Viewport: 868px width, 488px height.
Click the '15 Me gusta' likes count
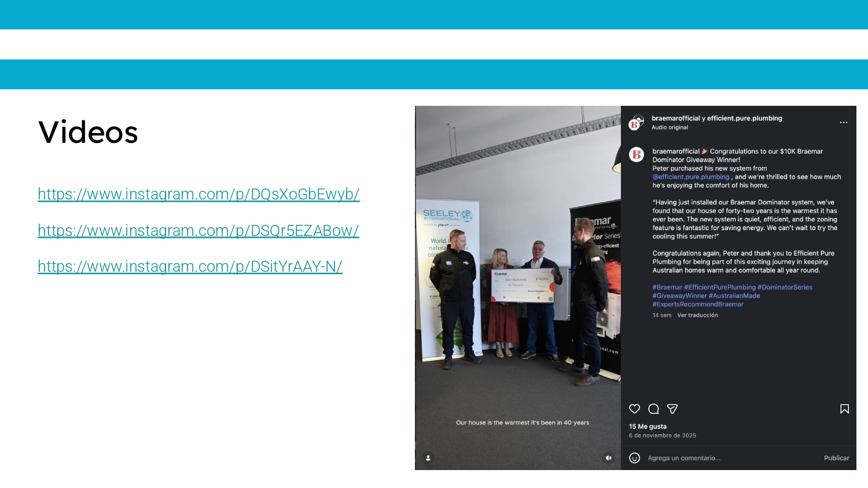648,426
